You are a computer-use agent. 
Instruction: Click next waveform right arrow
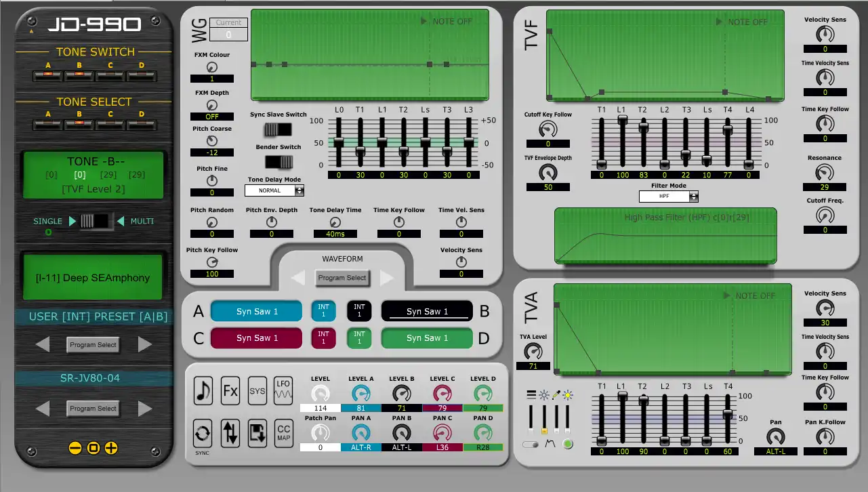[386, 278]
